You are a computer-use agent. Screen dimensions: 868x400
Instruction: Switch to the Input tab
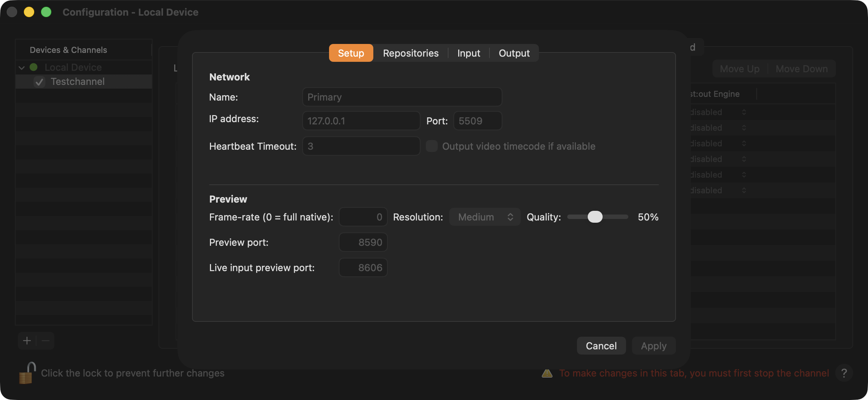469,53
